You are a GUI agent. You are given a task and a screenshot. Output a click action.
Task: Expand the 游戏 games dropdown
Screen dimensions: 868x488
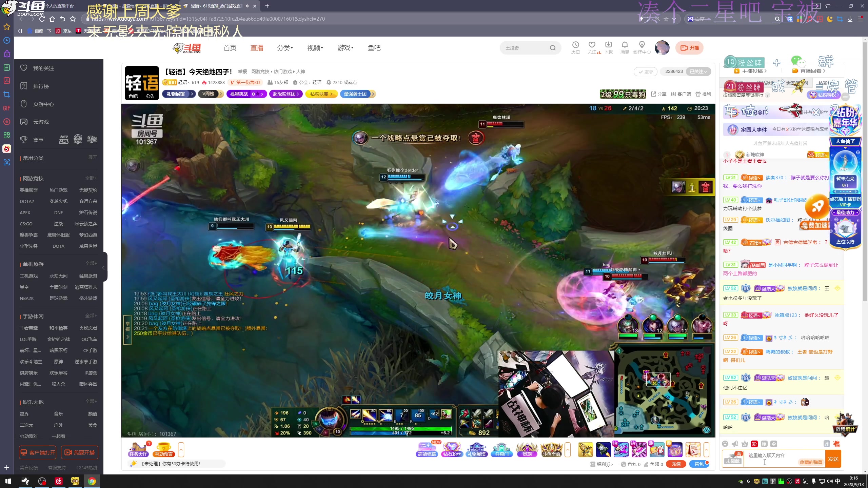(x=345, y=48)
